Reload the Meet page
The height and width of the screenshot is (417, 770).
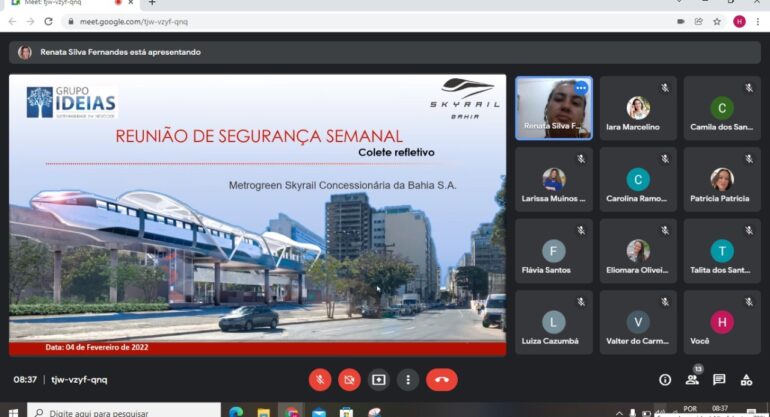click(48, 21)
